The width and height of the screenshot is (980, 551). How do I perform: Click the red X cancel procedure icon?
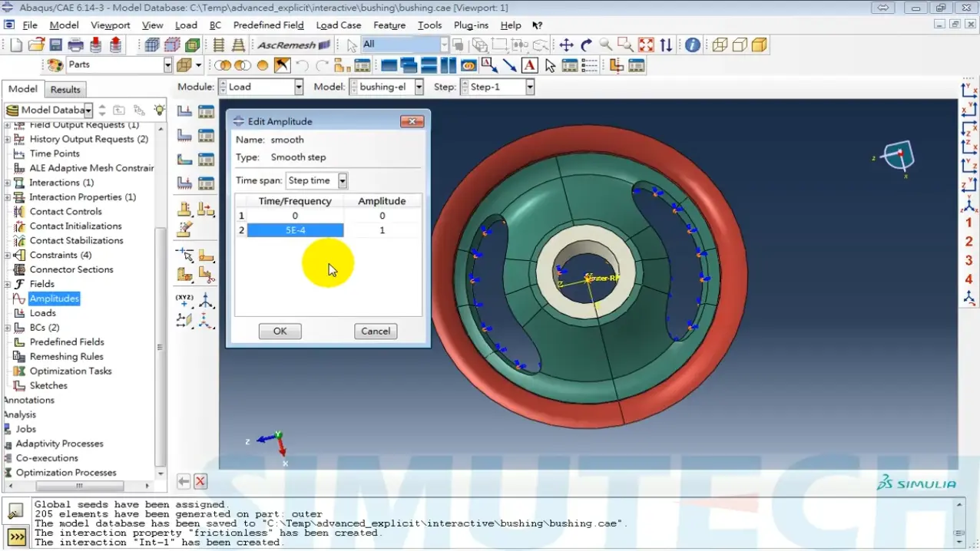click(x=200, y=481)
